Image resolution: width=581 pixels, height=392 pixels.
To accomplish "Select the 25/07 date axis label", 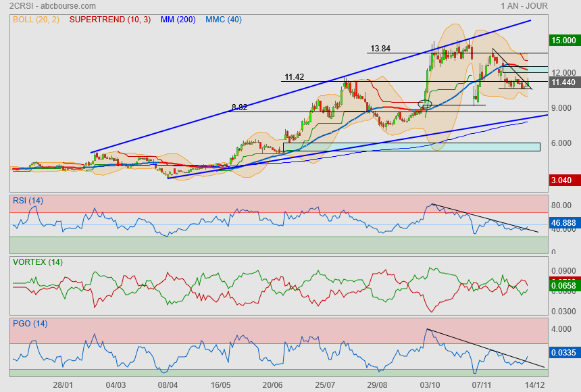I will pos(325,384).
